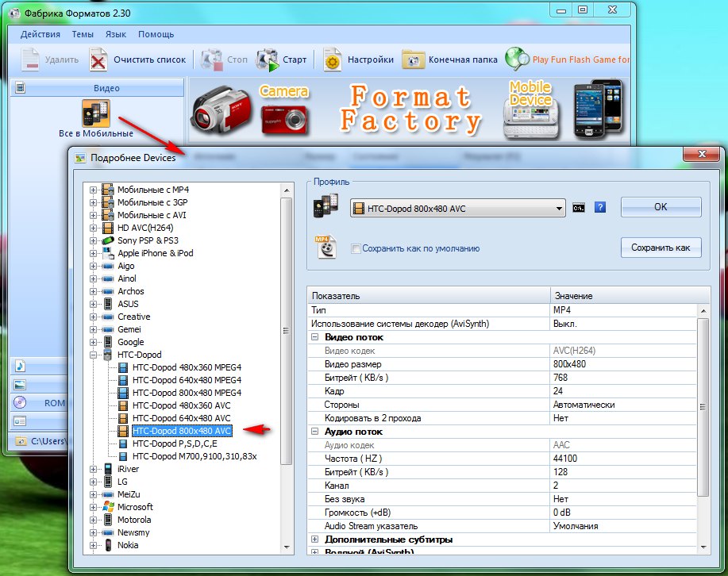Open the Действия menu
This screenshot has width=728, height=576.
[x=40, y=35]
